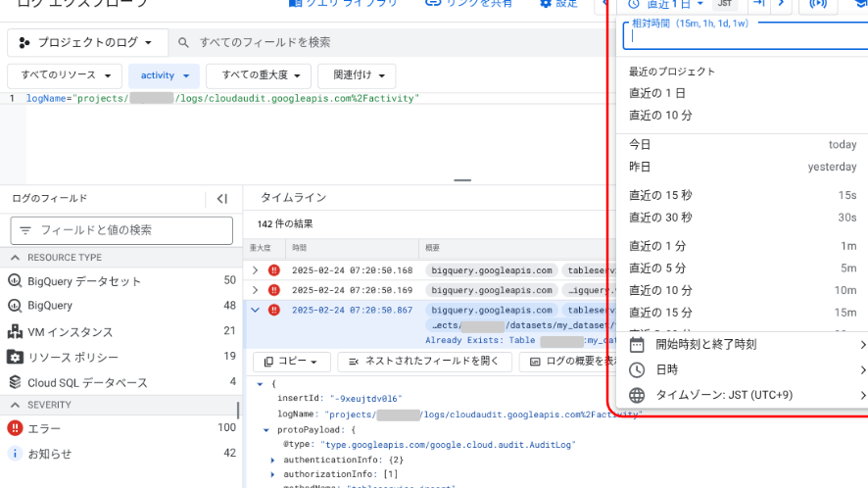Click ログの概要を表示 button

coord(570,362)
